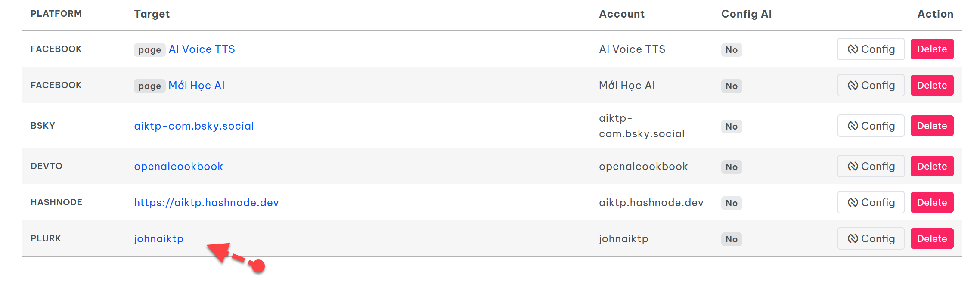This screenshot has width=980, height=281.
Task: Click Config icon in the HASHNODE row
Action: [853, 203]
